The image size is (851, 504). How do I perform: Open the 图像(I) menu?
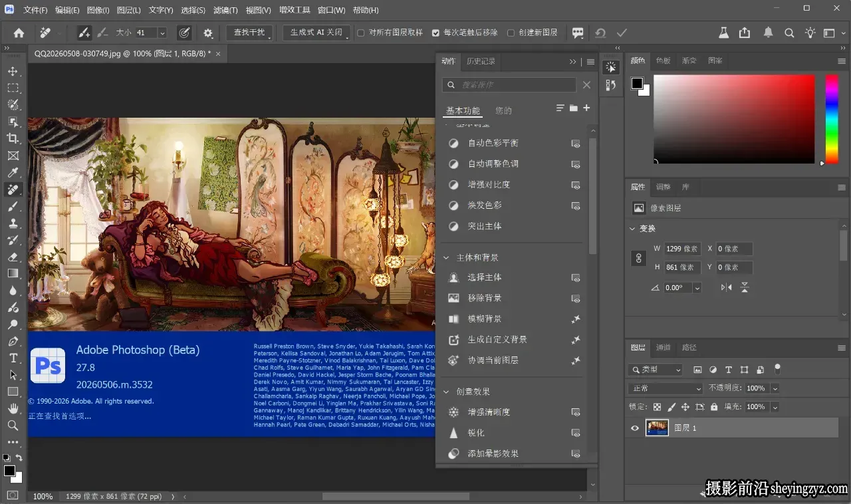point(98,10)
